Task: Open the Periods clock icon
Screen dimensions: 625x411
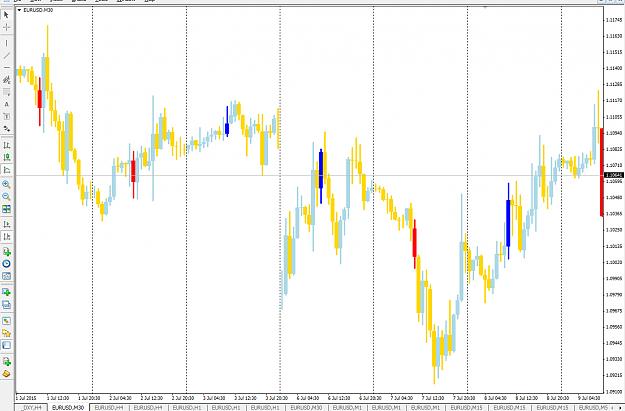Action: pos(6,264)
